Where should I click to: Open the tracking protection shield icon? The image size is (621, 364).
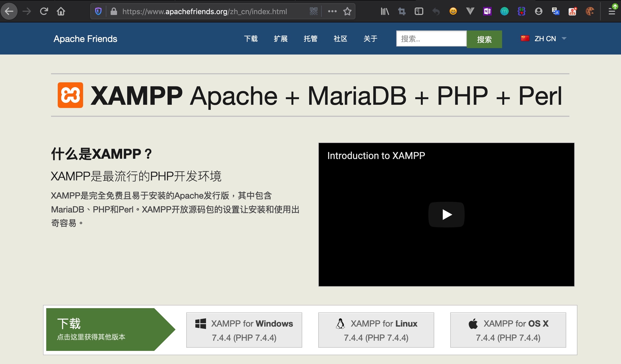click(98, 11)
